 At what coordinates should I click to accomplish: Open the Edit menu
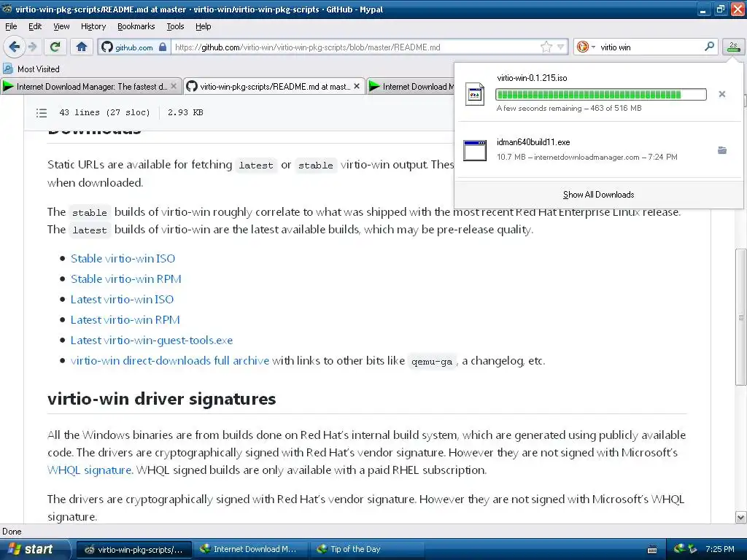pyautogui.click(x=35, y=26)
